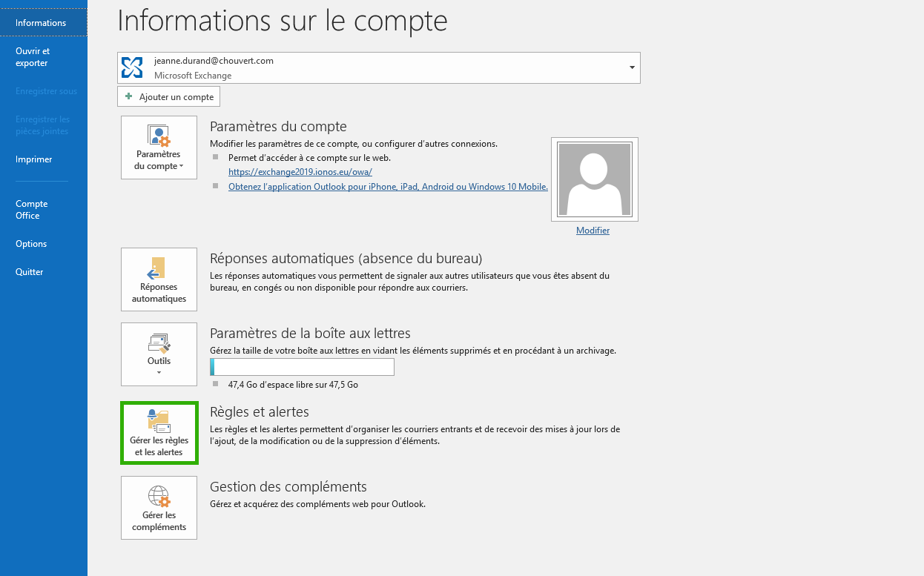Open the exchange2019.ionos.eu/owa link

(x=300, y=172)
